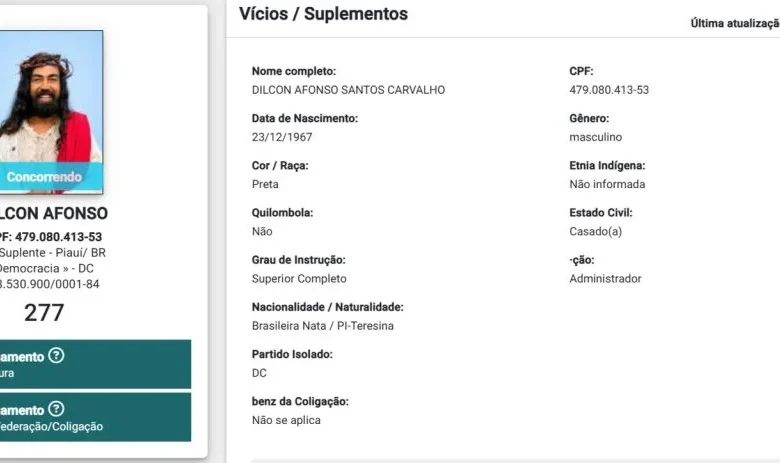
Task: Click the Suplente - Piauí/ BR line
Action: [52, 253]
